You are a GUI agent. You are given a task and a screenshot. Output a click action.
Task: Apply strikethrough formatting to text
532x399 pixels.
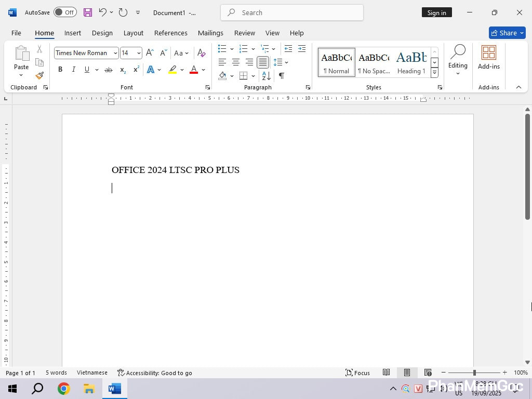(x=108, y=70)
